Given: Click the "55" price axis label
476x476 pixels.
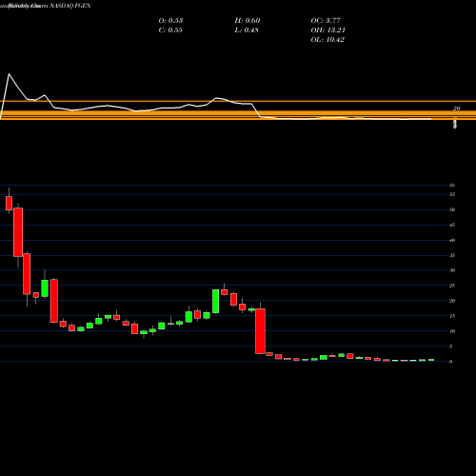Looking at the screenshot, I should point(452,194).
